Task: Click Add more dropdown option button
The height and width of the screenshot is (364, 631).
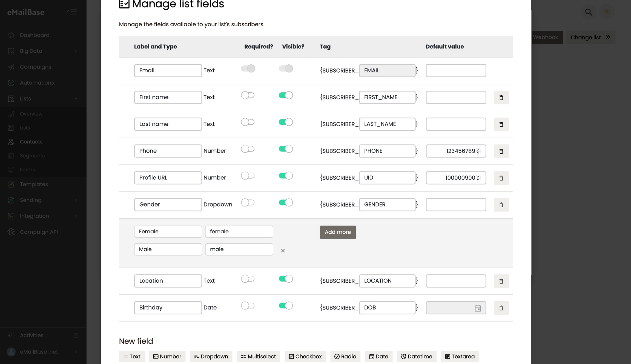Action: [x=338, y=232]
